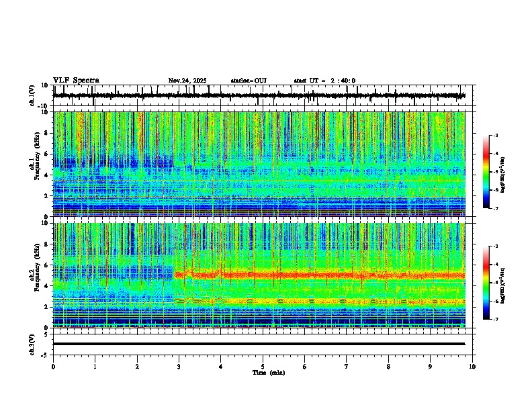
Task: Click the 'ch.1(V)' axis label
Action: (32, 95)
